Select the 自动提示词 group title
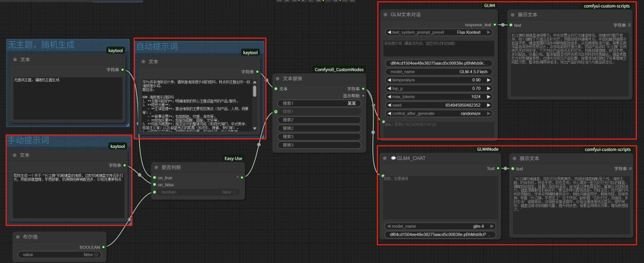This screenshot has width=644, height=263. click(157, 47)
